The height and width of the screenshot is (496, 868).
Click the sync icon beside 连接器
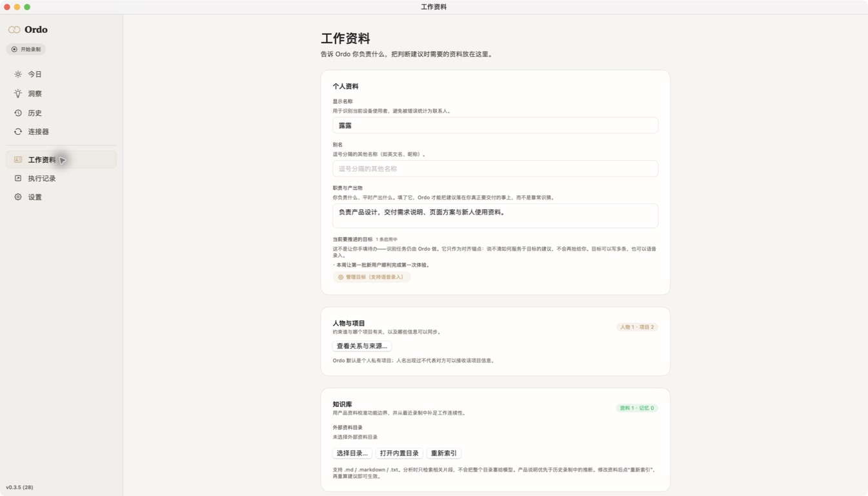tap(18, 132)
